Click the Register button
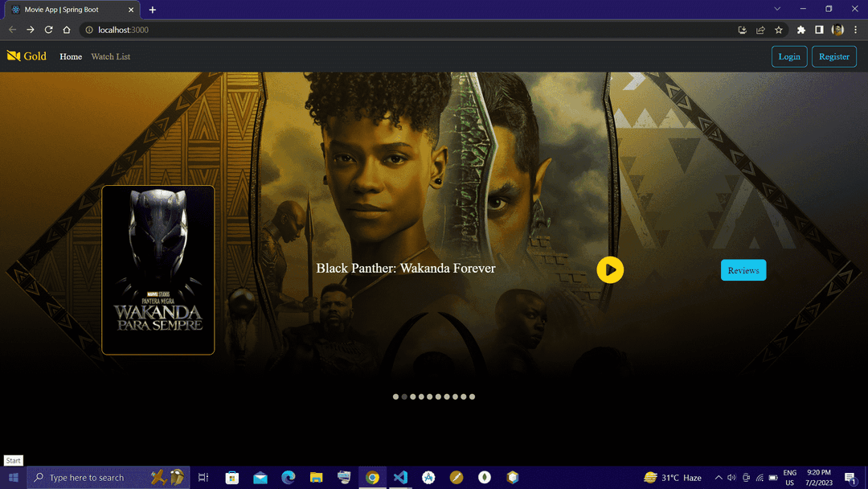Screen dimensions: 868x489 click(x=834, y=56)
